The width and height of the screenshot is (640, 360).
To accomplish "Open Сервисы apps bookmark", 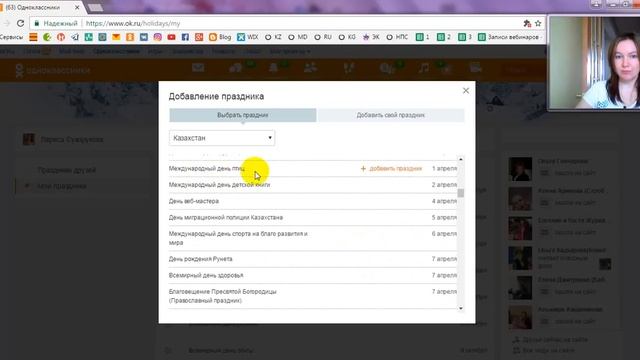I will (11, 37).
